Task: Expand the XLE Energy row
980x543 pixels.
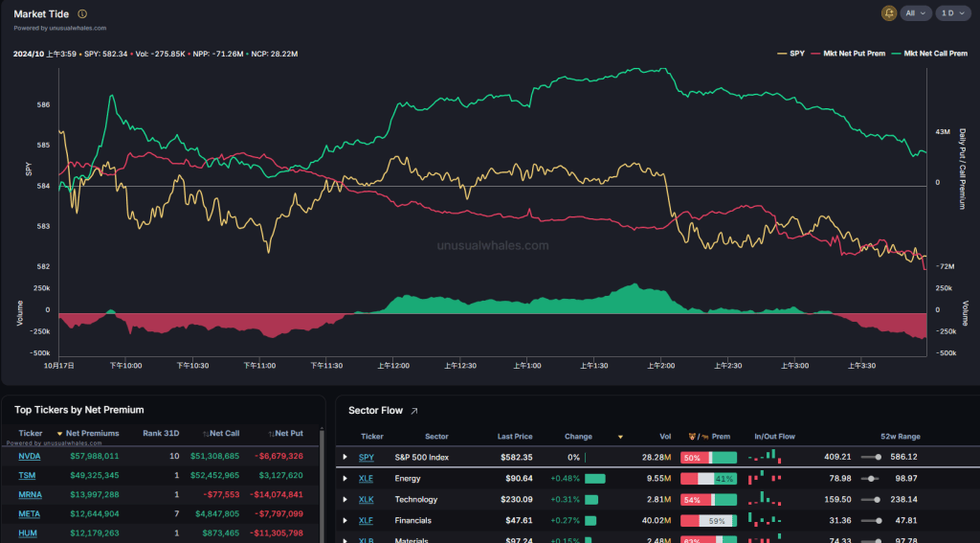Action: coord(345,478)
